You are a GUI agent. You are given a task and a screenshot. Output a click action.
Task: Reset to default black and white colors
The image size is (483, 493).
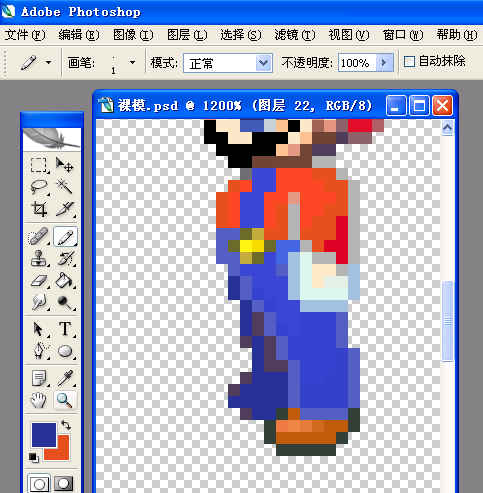(33, 457)
